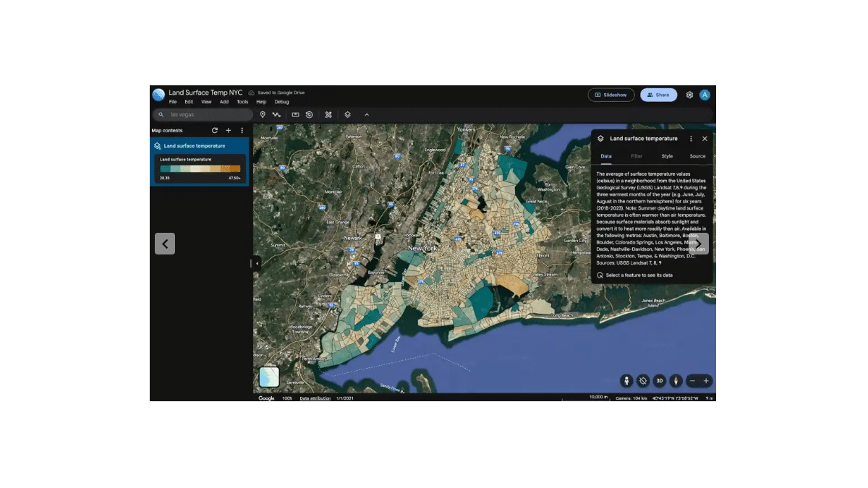The image size is (868, 488).
Task: Click the add placemark pin icon
Action: [263, 114]
